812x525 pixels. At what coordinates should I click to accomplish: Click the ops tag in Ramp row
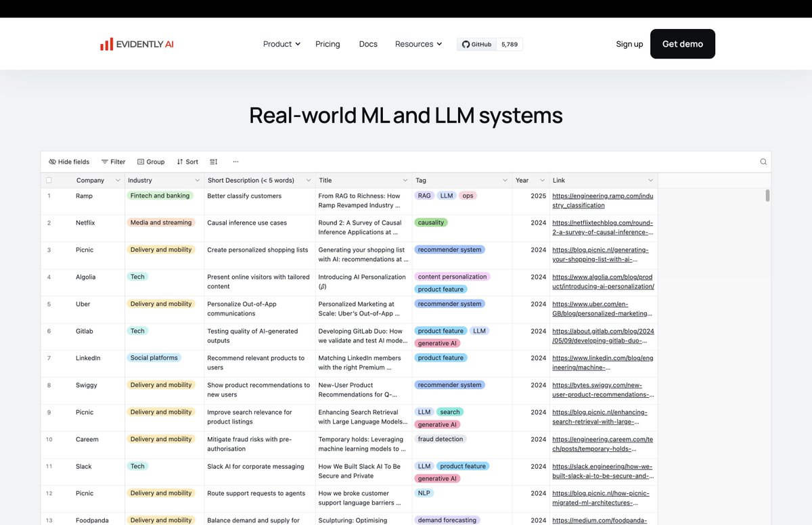(468, 196)
